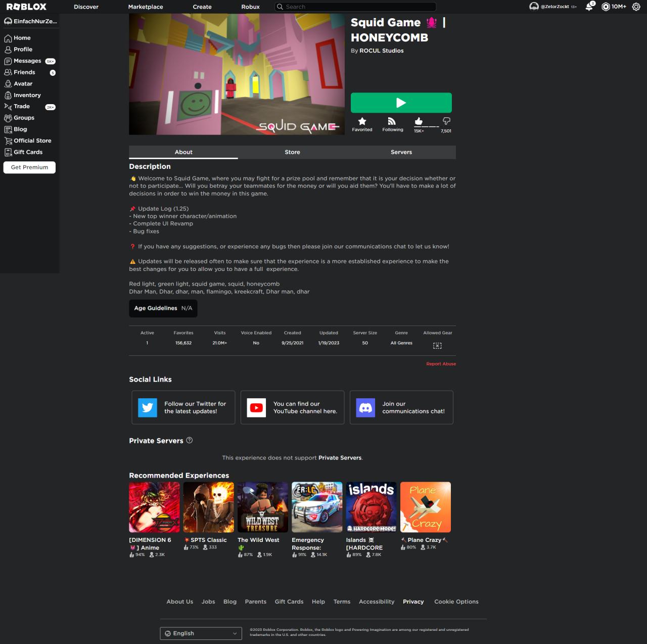Open Accessibility footer link
Image resolution: width=647 pixels, height=644 pixels.
coord(377,602)
